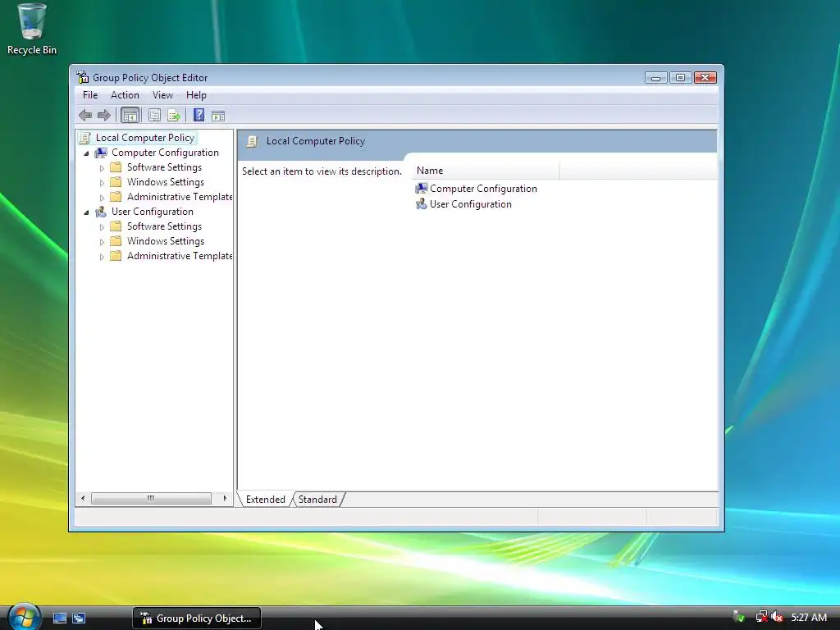
Task: Click the Forward arrow toolbar button
Action: click(104, 115)
